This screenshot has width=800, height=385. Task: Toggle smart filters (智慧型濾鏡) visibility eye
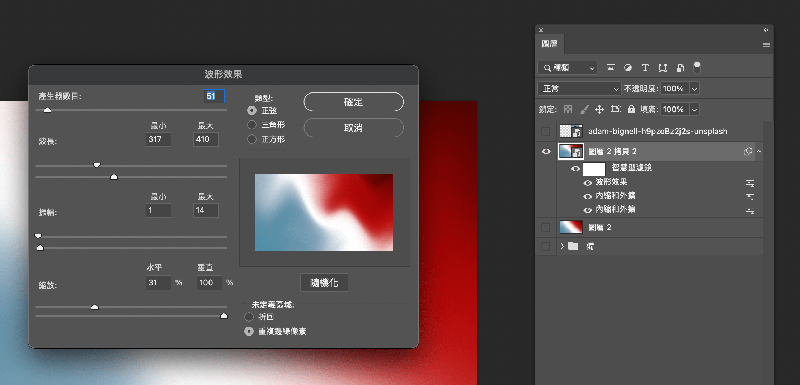pos(576,169)
